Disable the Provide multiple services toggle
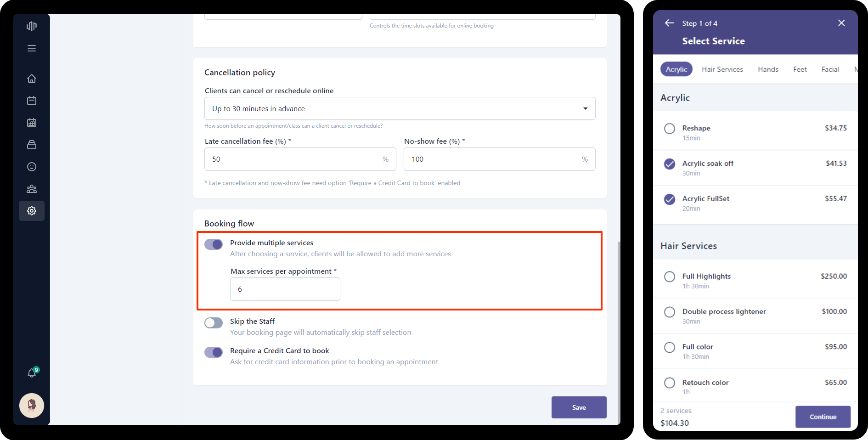This screenshot has height=440, width=868. pos(214,244)
